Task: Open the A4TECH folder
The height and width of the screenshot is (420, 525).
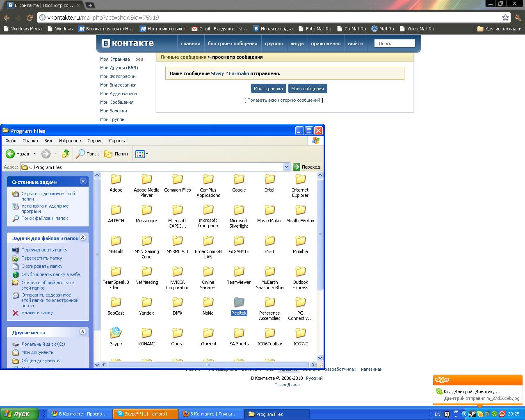Action: point(116,214)
